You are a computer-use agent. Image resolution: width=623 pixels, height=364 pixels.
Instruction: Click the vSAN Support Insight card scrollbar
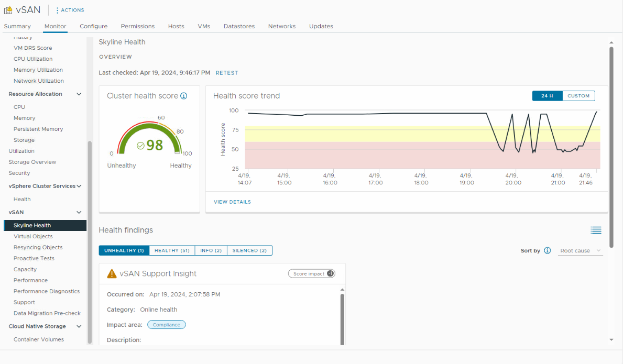(342, 319)
